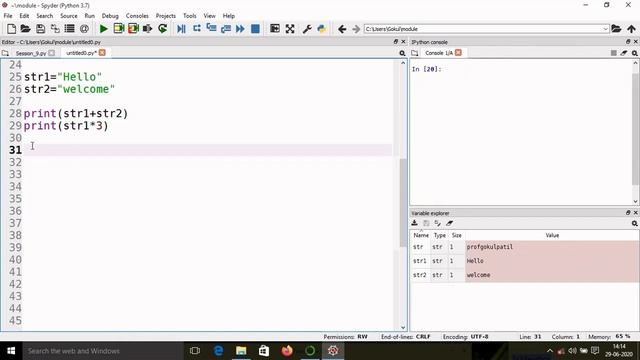Viewport: 640px width, 360px height.
Task: Open the Projects menu
Action: [165, 16]
